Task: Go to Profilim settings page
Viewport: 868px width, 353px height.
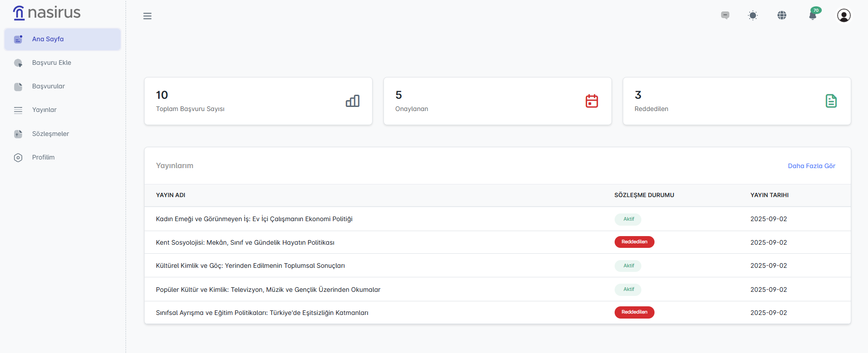Action: pos(43,157)
